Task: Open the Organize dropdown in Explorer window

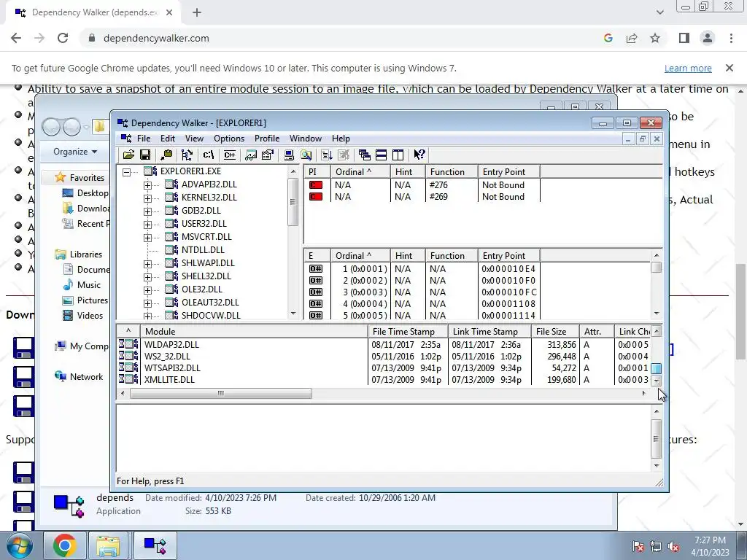Action: click(75, 152)
